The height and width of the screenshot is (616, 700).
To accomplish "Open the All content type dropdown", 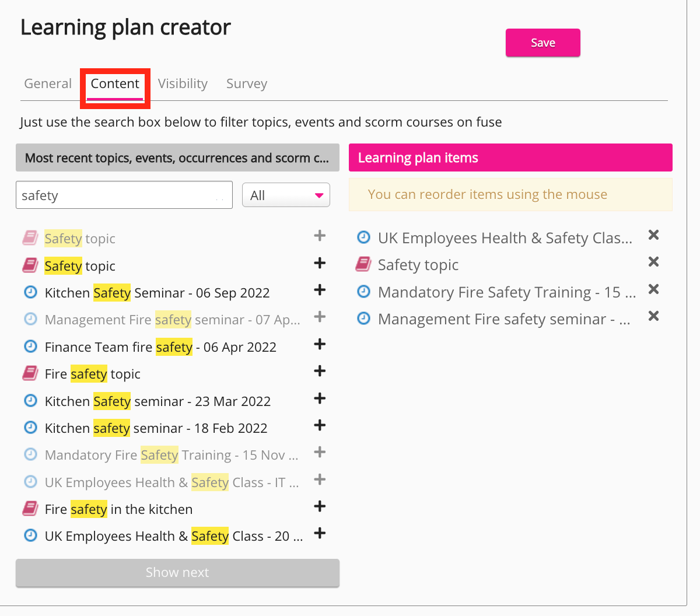I will (286, 195).
